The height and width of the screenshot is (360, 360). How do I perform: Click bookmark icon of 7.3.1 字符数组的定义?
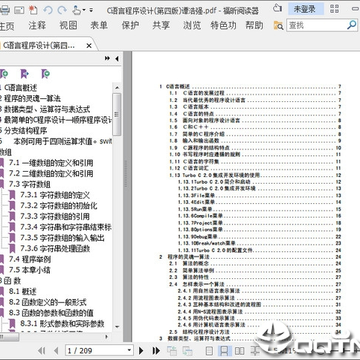12,195
